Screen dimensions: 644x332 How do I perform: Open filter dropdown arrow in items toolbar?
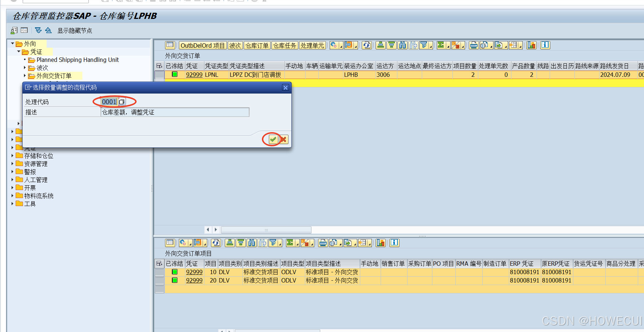point(280,244)
